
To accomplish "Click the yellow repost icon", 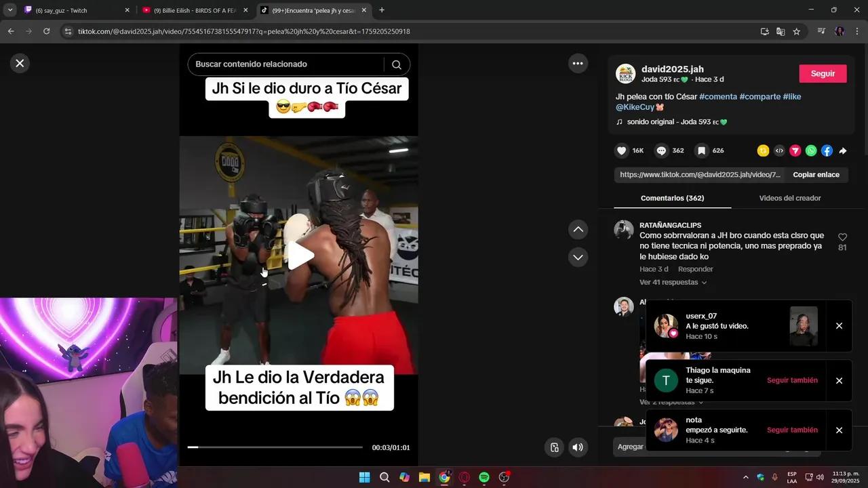I will click(764, 151).
